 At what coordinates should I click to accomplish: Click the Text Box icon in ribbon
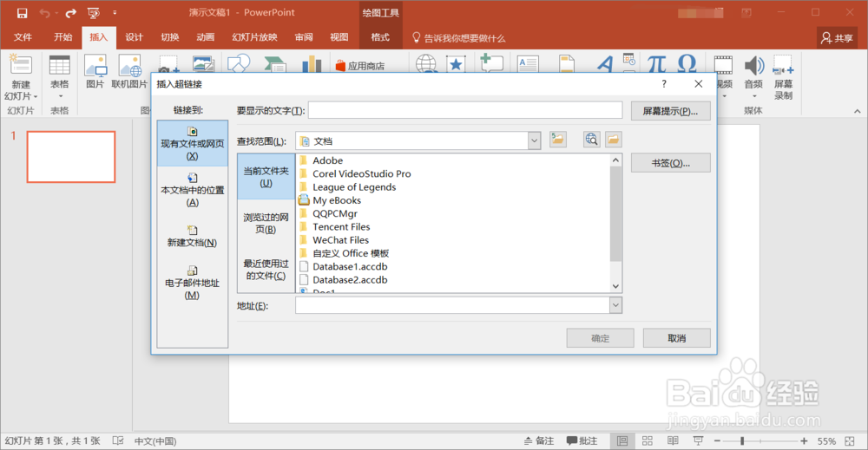[x=528, y=64]
